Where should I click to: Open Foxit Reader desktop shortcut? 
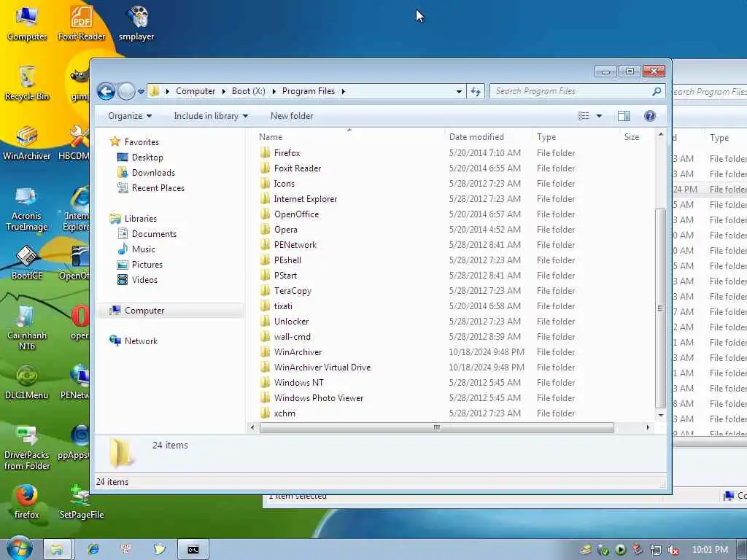click(x=82, y=23)
